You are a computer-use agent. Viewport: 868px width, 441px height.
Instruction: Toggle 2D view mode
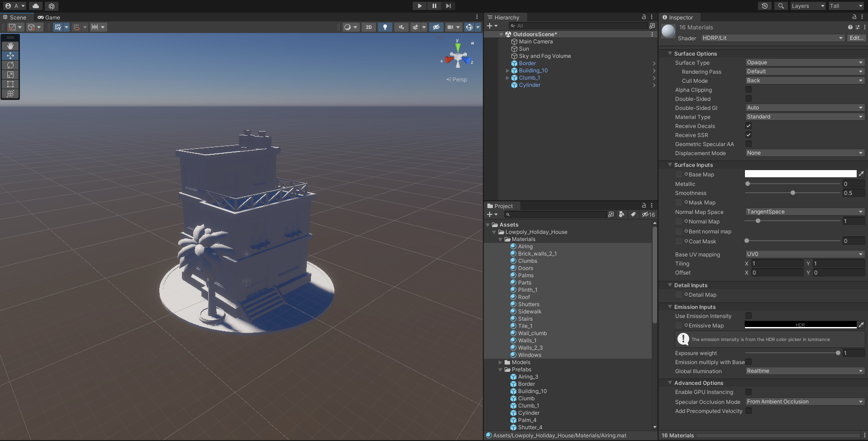point(369,27)
